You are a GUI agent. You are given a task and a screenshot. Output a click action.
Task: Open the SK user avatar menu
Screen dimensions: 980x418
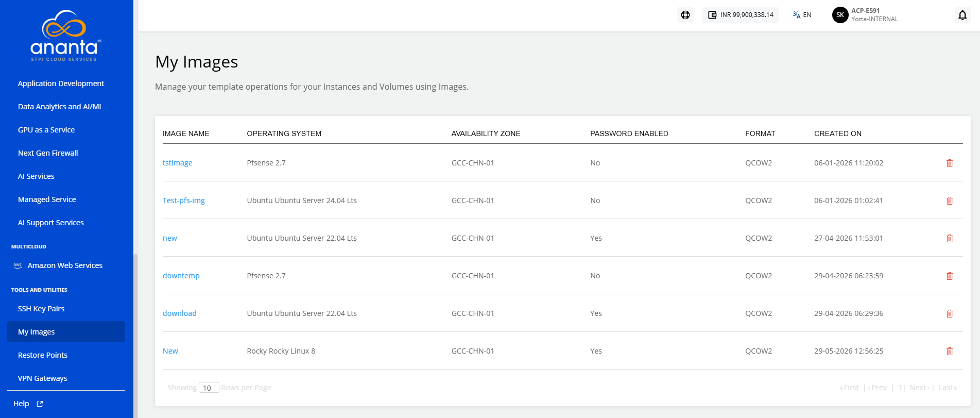pos(840,15)
